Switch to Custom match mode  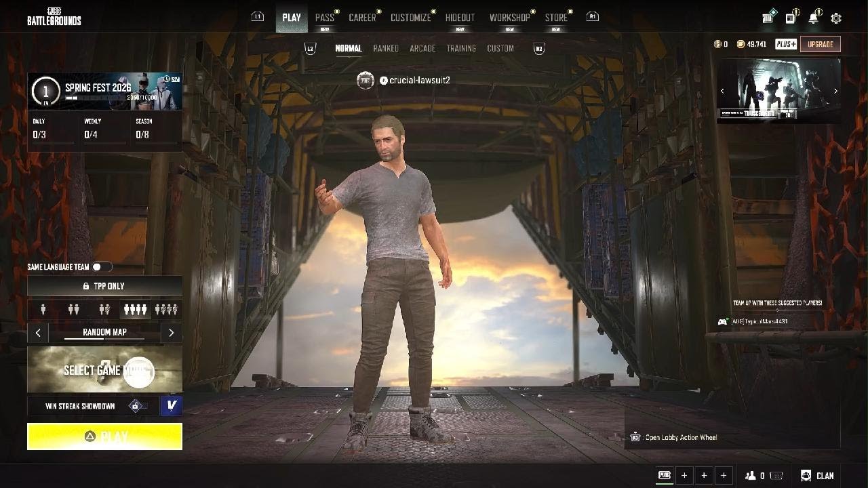tap(500, 48)
